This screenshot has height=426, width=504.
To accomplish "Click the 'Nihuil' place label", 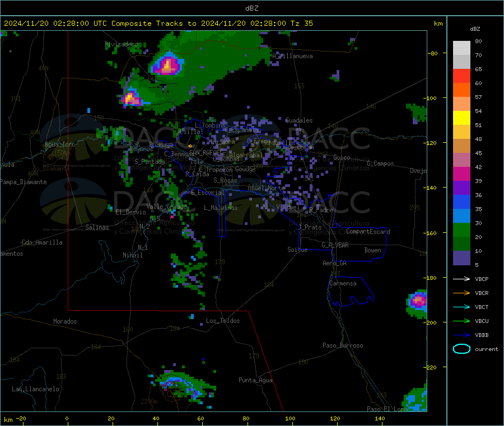I will 132,255.
